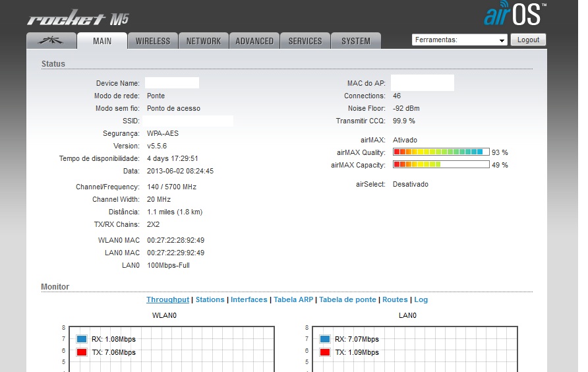
Task: Open the Interfaces monitor link
Action: click(x=249, y=299)
